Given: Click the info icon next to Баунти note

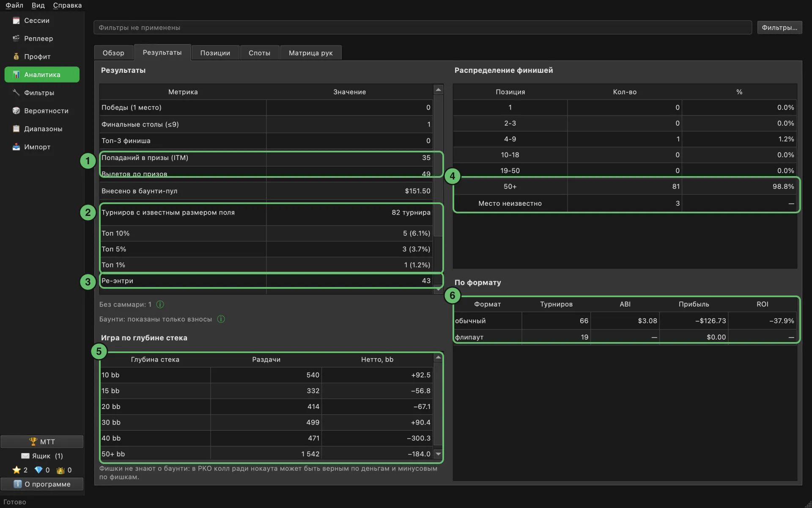Looking at the screenshot, I should [x=221, y=319].
